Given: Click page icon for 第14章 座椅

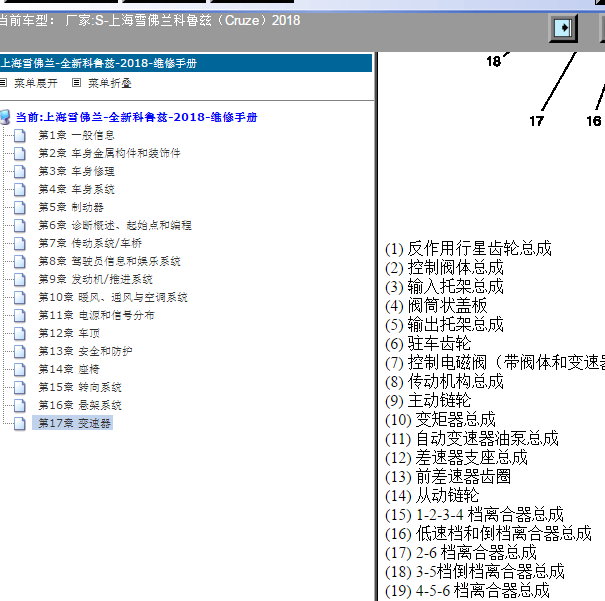Looking at the screenshot, I should coord(20,370).
